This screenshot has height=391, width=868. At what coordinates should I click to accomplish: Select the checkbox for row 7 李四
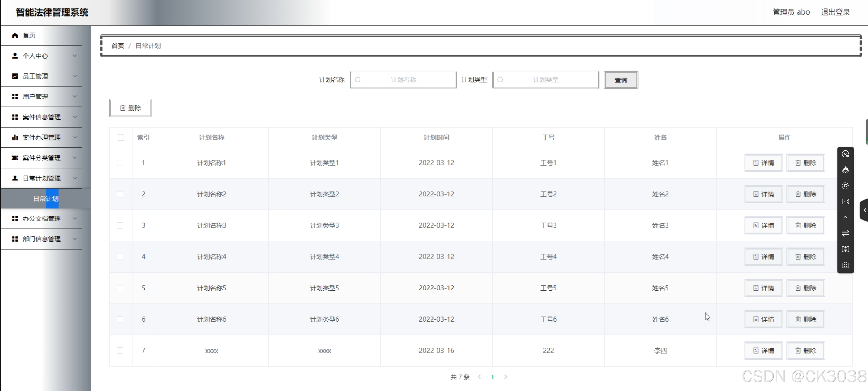point(120,351)
